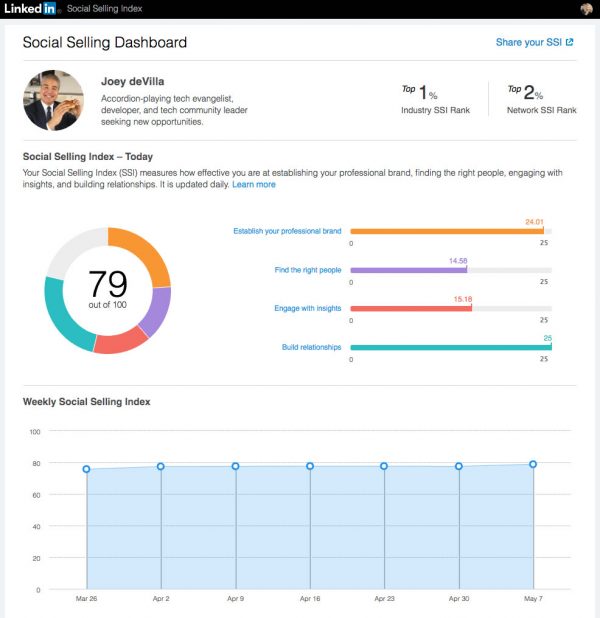The width and height of the screenshot is (600, 618).
Task: Click the Apr 16 data point on chart
Action: (310, 466)
